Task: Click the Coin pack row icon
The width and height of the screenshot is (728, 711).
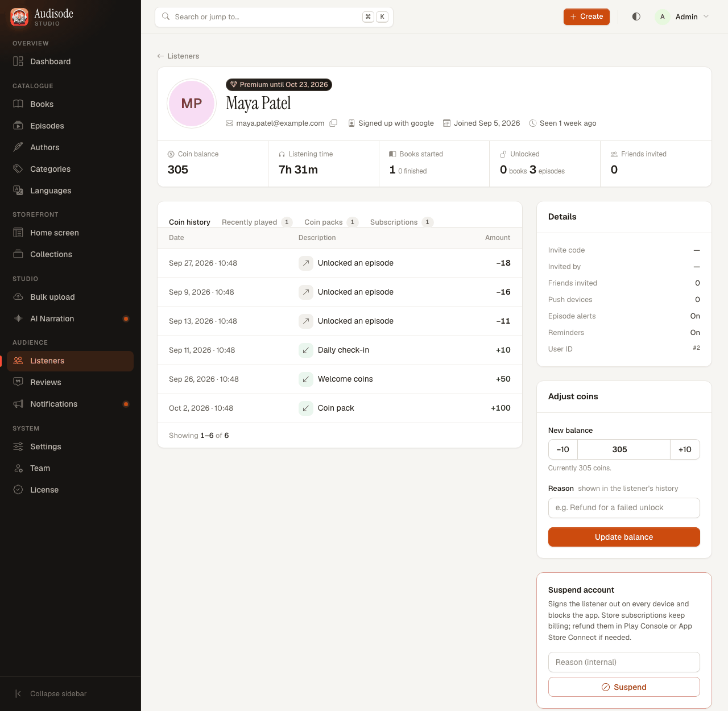Action: pos(306,408)
